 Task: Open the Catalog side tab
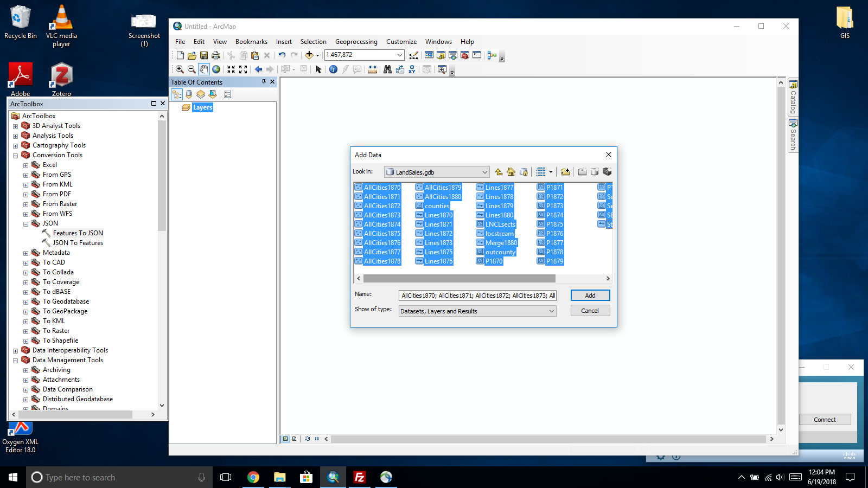(x=793, y=98)
